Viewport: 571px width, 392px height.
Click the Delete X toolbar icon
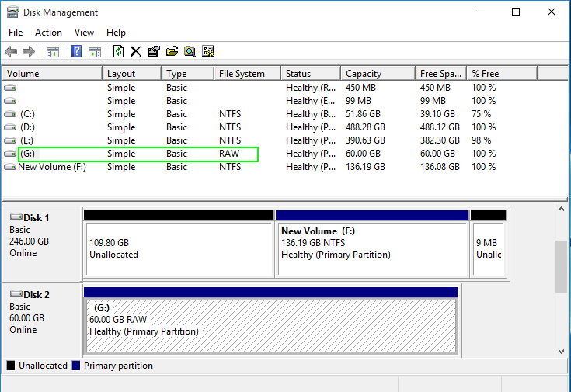pos(136,51)
